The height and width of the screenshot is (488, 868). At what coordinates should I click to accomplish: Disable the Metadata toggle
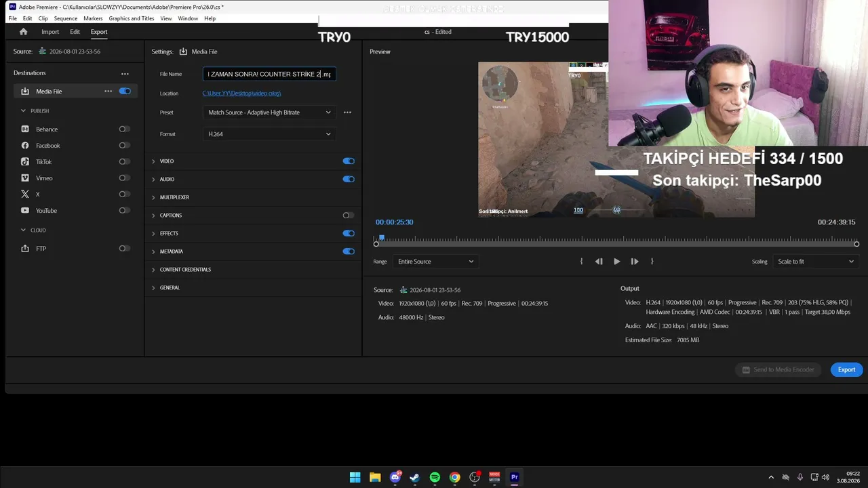click(349, 251)
